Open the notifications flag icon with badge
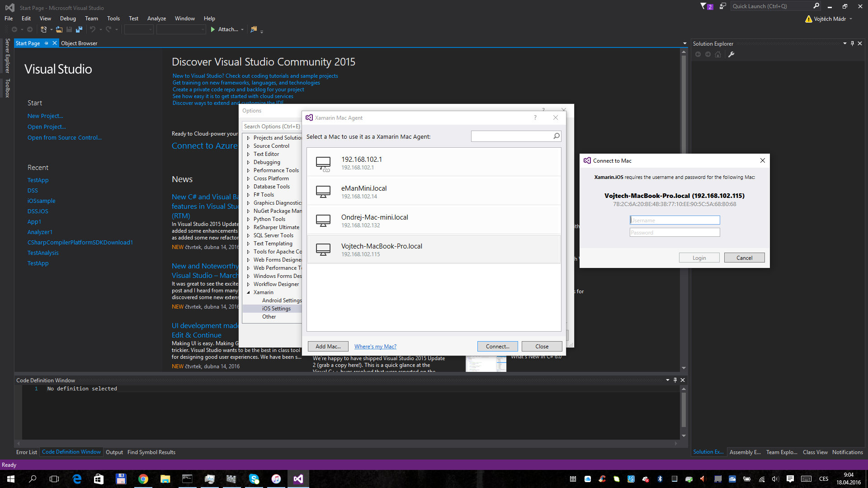Viewport: 868px width, 488px height. [x=706, y=6]
